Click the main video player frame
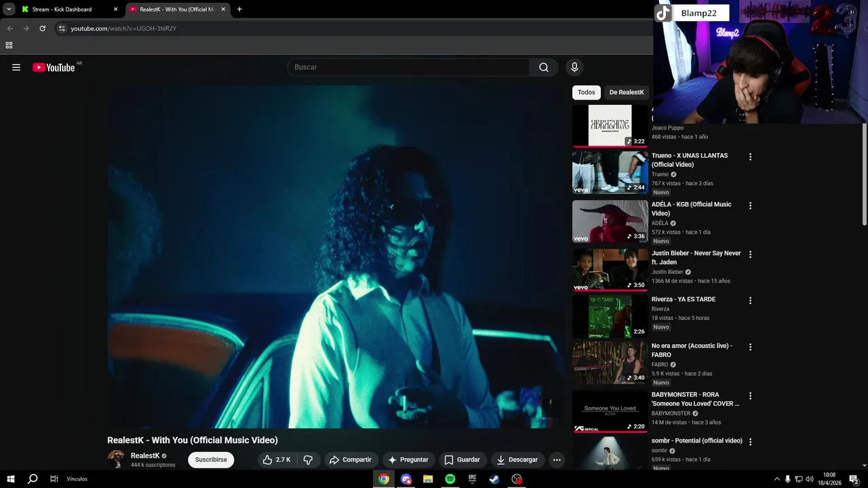868x488 pixels. 336,257
